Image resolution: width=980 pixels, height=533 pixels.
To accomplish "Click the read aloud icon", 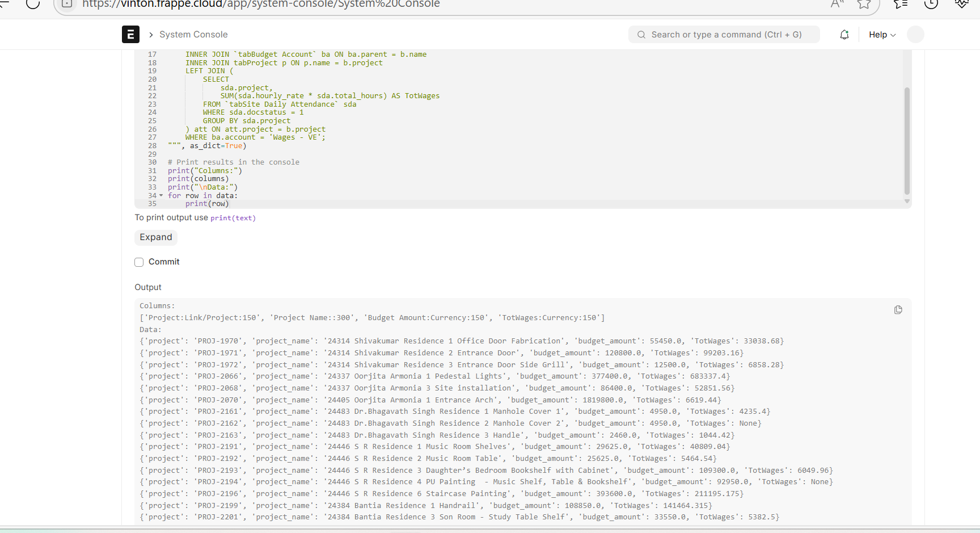I will [837, 5].
